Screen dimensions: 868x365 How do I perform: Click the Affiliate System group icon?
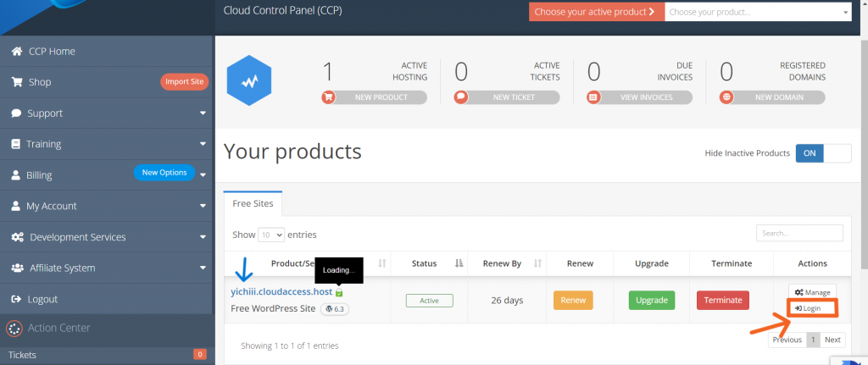point(18,268)
